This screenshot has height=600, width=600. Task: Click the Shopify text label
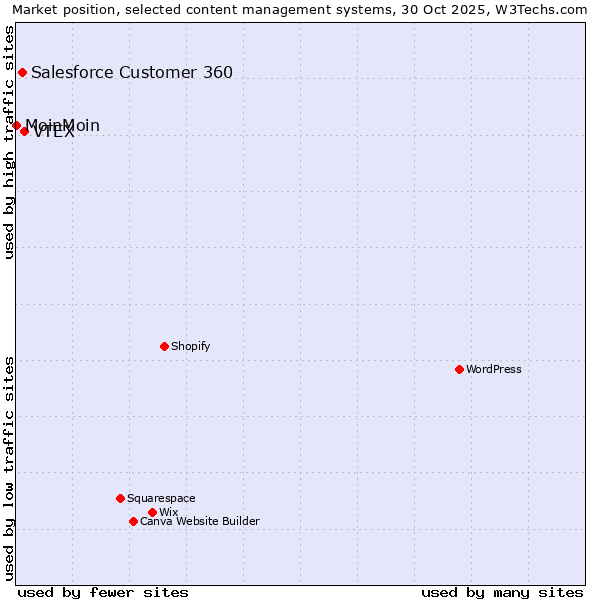[190, 346]
